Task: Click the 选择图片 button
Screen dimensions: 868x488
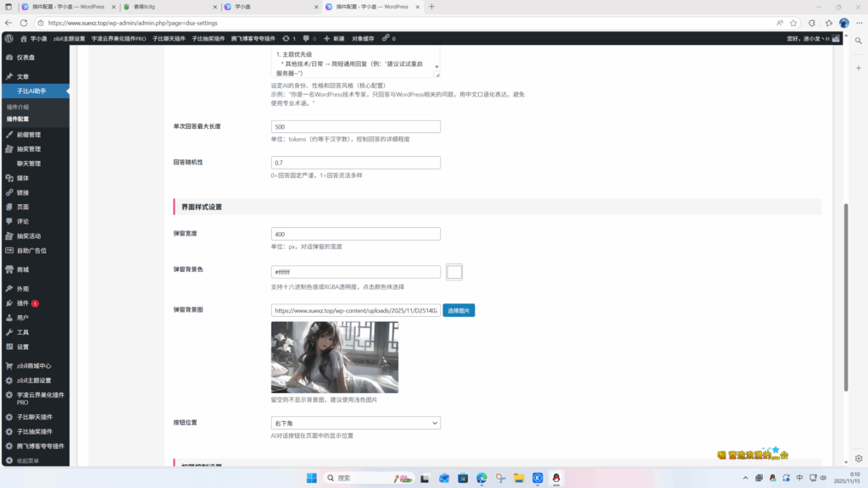Action: coord(459,311)
